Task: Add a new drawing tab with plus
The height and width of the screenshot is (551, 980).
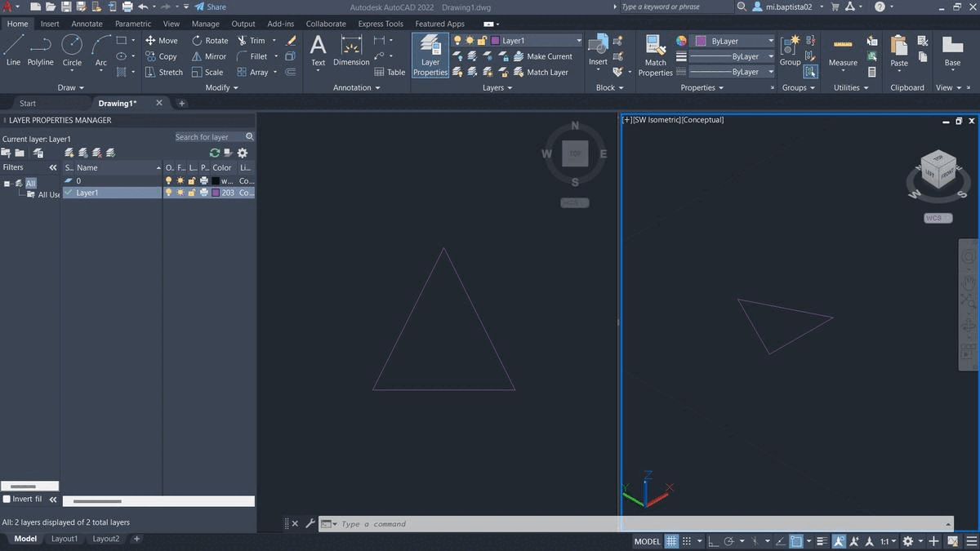Action: tap(182, 104)
